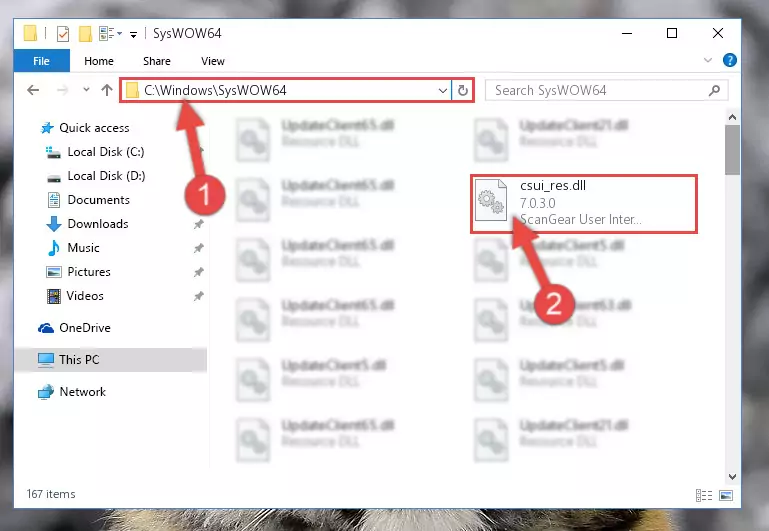Open Documents in the sidebar
Screen dimensions: 769x531
pos(99,200)
